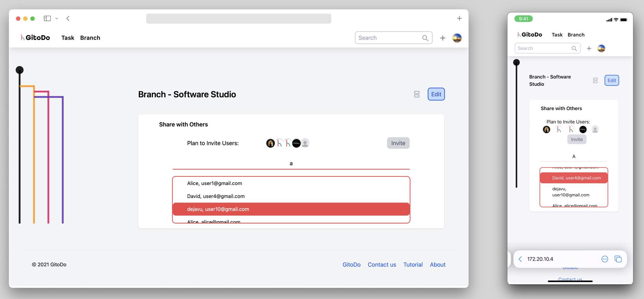The image size is (644, 299).
Task: Open the Contact us footer link
Action: [382, 264]
